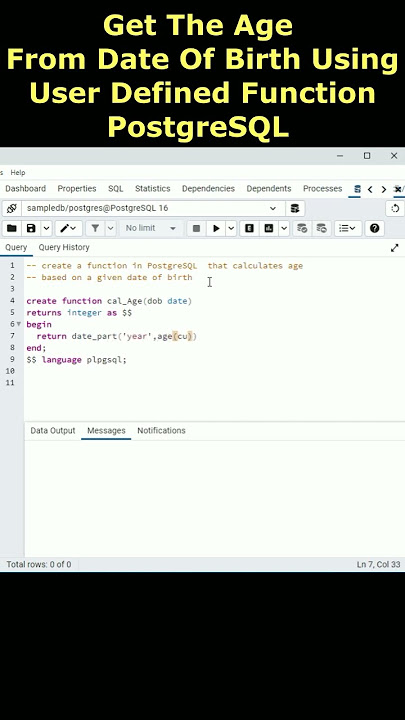Switch to Query History tab
The width and height of the screenshot is (405, 720).
pyautogui.click(x=64, y=248)
